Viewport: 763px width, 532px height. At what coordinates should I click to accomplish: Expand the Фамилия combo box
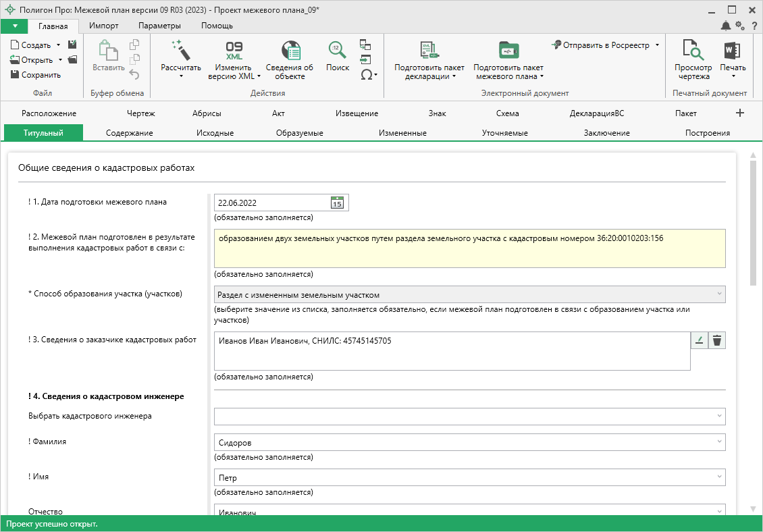(718, 442)
